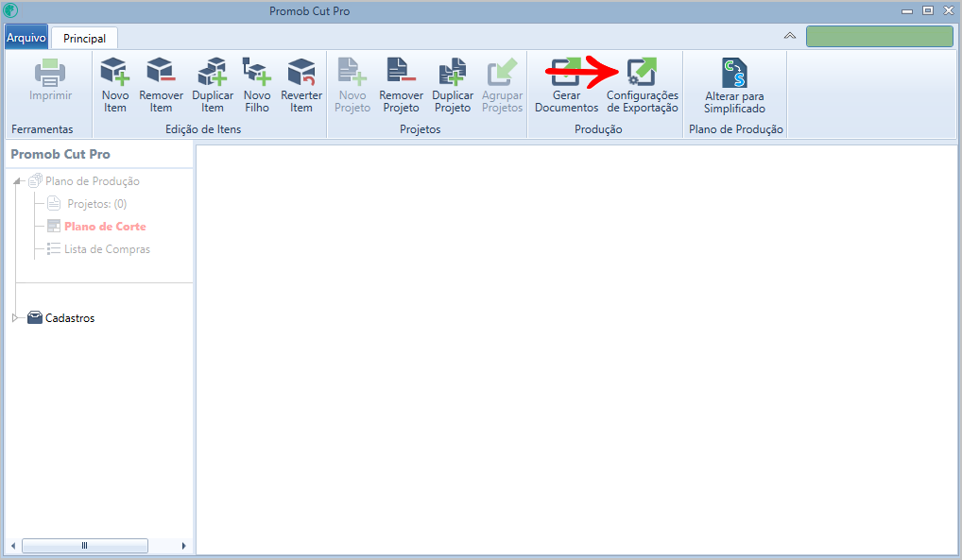This screenshot has height=560, width=962.
Task: Click Remover Item in ribbon
Action: tap(161, 85)
